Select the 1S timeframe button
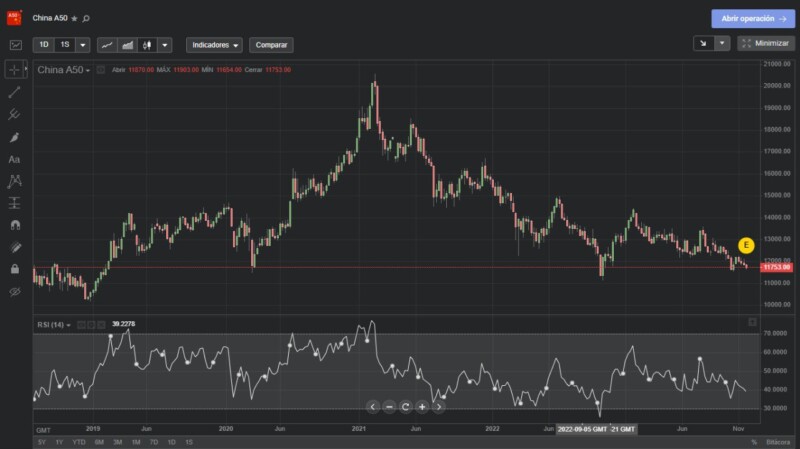The height and width of the screenshot is (449, 800). [x=65, y=45]
